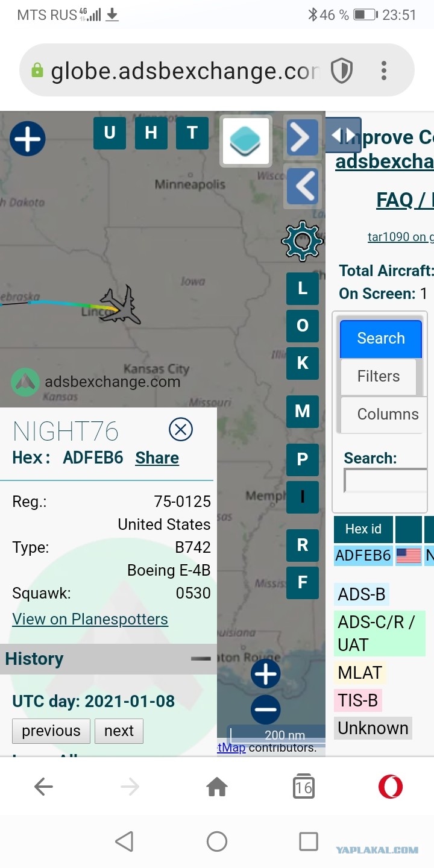Collapse the History section with the minus icon
434x868 pixels.
point(201,659)
